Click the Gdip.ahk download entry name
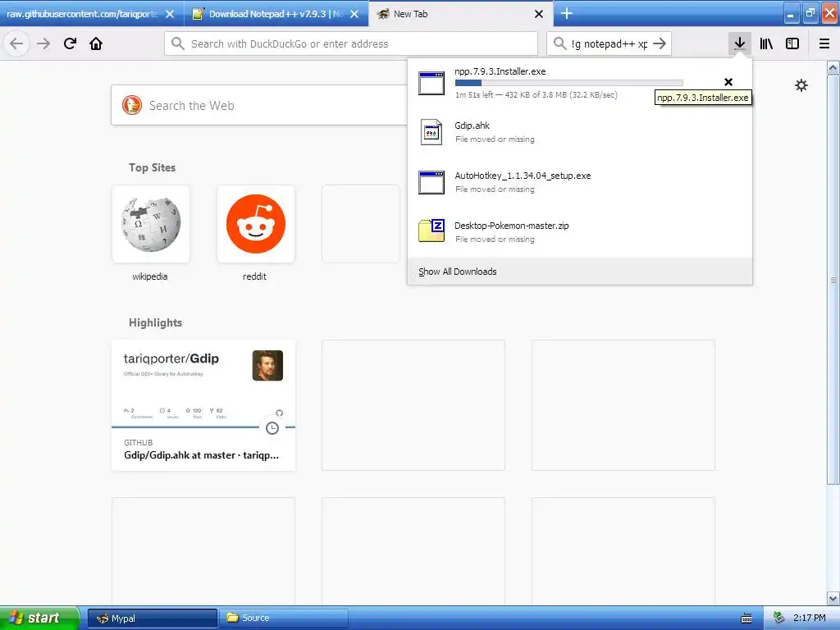840x630 pixels. (472, 126)
